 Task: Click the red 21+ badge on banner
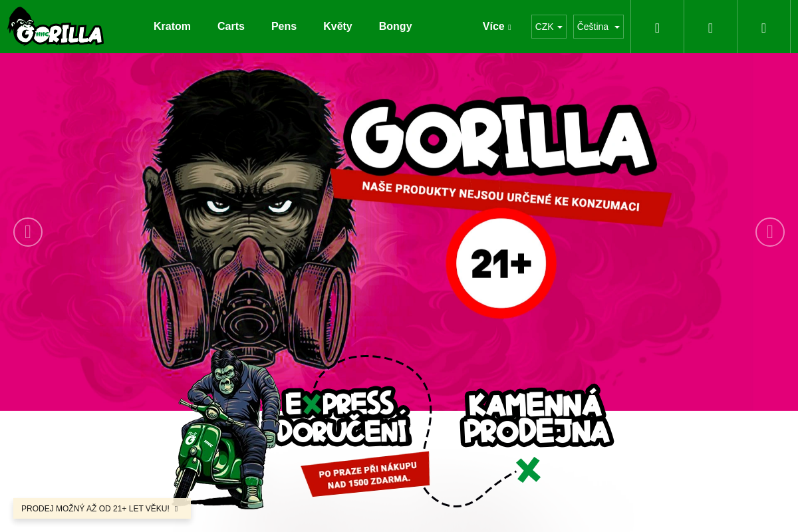tap(501, 263)
